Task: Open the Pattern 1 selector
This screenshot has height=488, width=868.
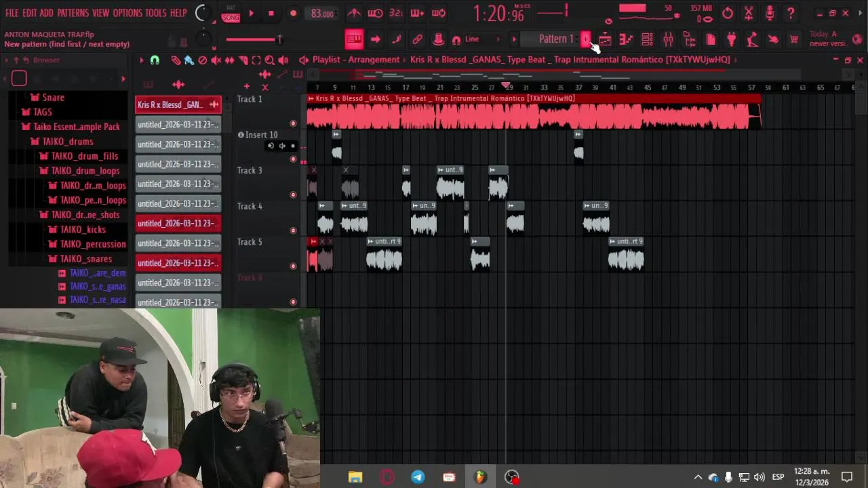Action: pos(555,39)
